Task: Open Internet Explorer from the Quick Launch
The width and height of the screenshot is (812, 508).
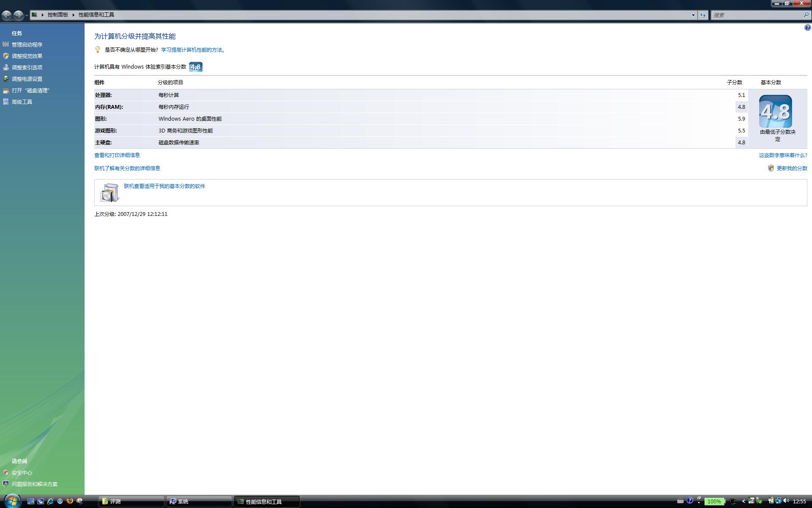Action: pyautogui.click(x=50, y=501)
